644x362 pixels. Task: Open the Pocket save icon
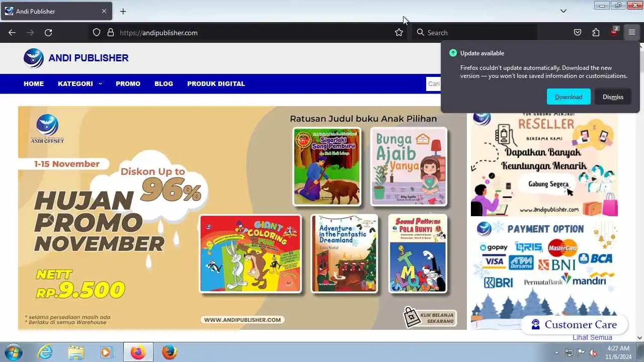click(578, 33)
